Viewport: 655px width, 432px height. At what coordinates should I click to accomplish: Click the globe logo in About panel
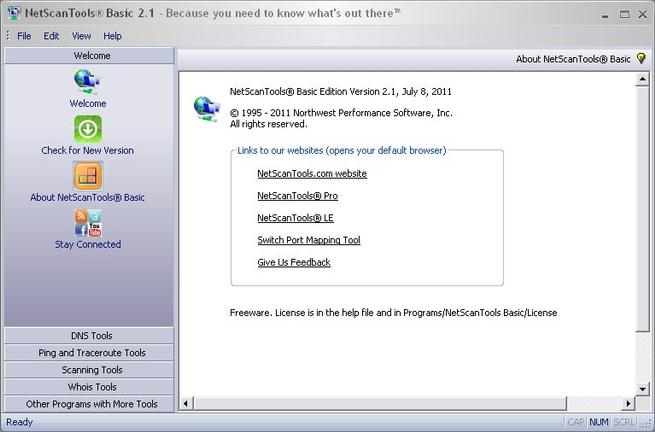(206, 109)
